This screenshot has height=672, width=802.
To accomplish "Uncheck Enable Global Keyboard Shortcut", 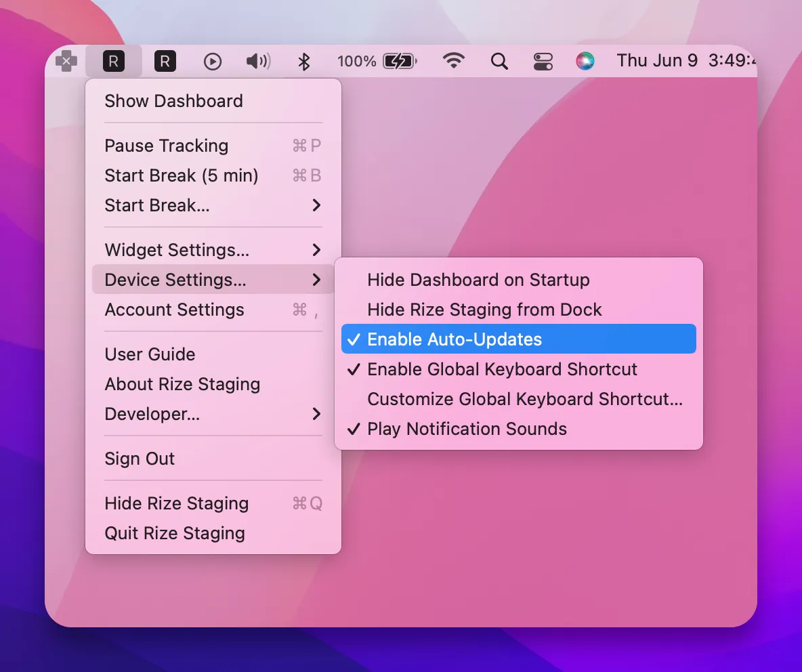I will pyautogui.click(x=519, y=369).
